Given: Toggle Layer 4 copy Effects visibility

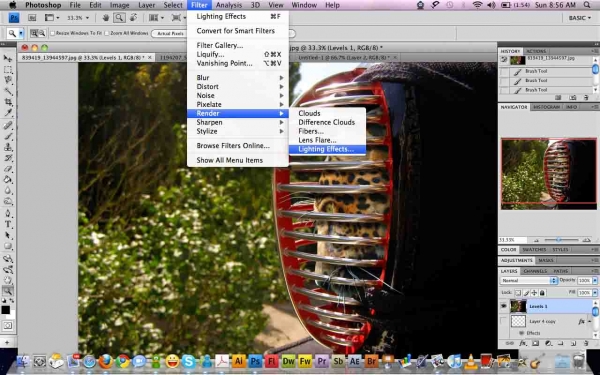Looking at the screenshot, I should coord(522,333).
